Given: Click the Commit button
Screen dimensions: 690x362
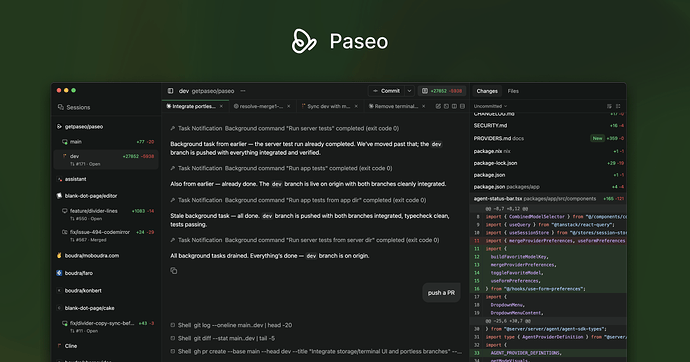Looking at the screenshot, I should tap(386, 91).
